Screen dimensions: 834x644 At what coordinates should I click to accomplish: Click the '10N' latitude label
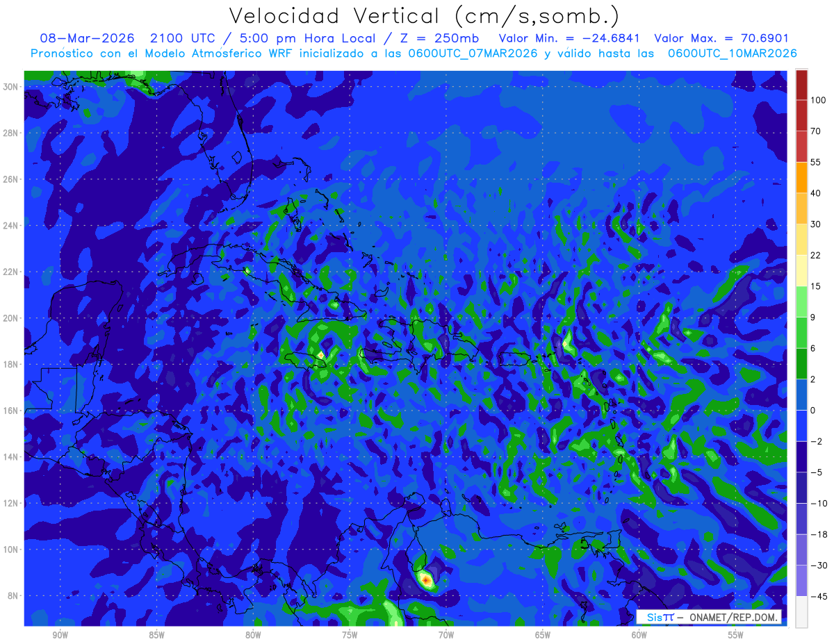[12, 550]
